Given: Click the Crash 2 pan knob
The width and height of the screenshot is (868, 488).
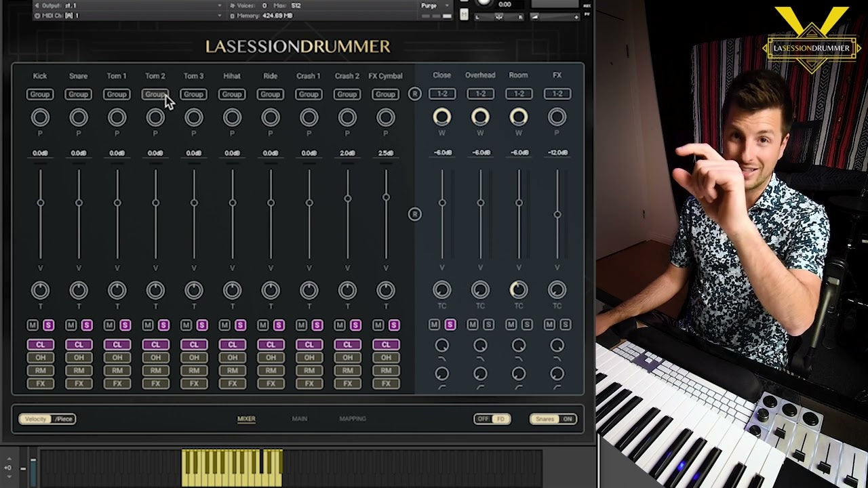Looking at the screenshot, I should pos(347,118).
